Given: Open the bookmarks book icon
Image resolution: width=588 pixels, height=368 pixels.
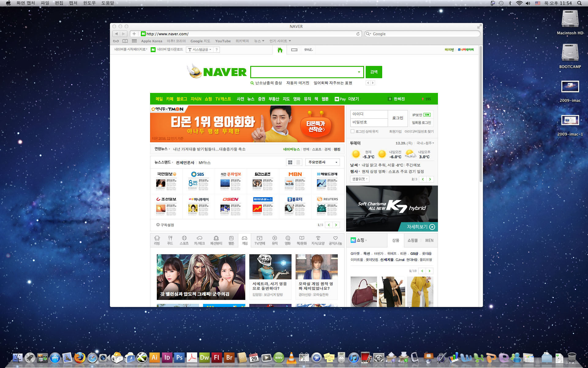Looking at the screenshot, I should [x=125, y=41].
